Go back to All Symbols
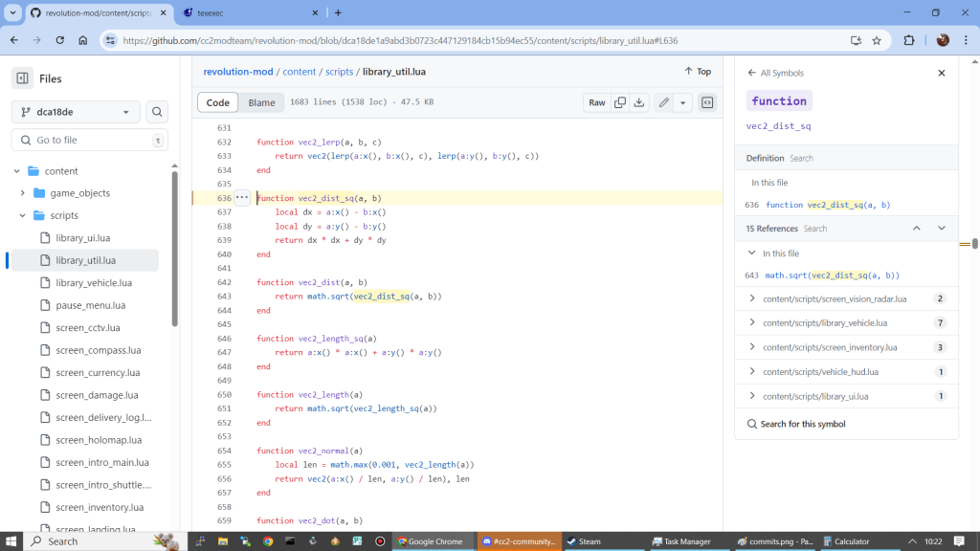This screenshot has height=551, width=980. click(776, 73)
